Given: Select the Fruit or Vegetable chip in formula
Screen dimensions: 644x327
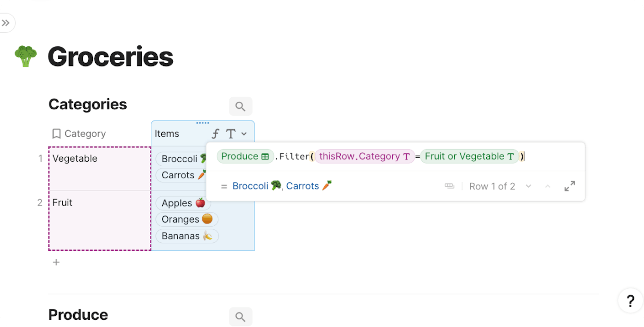Looking at the screenshot, I should (469, 156).
